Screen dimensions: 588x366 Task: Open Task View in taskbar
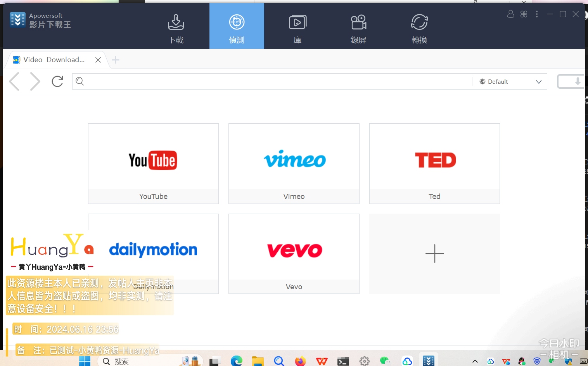coord(214,361)
